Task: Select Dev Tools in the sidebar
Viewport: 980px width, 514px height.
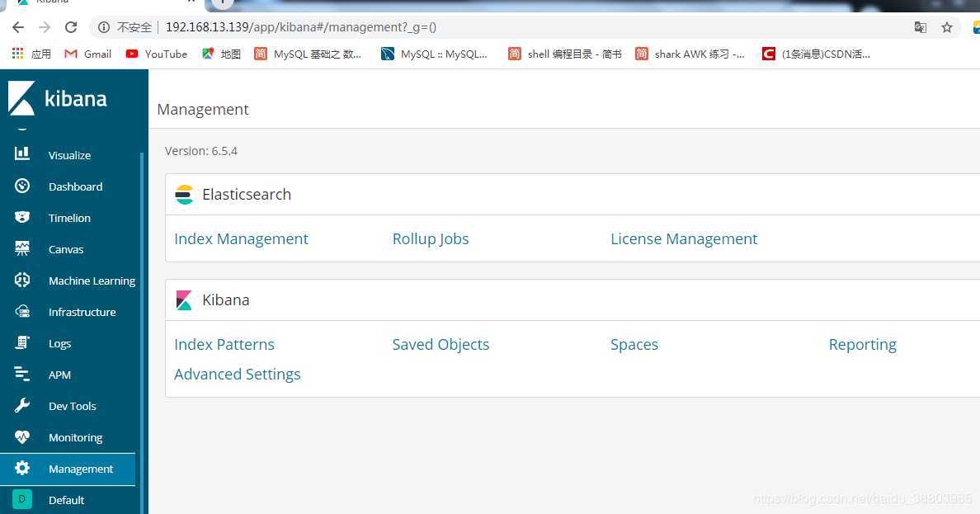Action: click(x=72, y=406)
